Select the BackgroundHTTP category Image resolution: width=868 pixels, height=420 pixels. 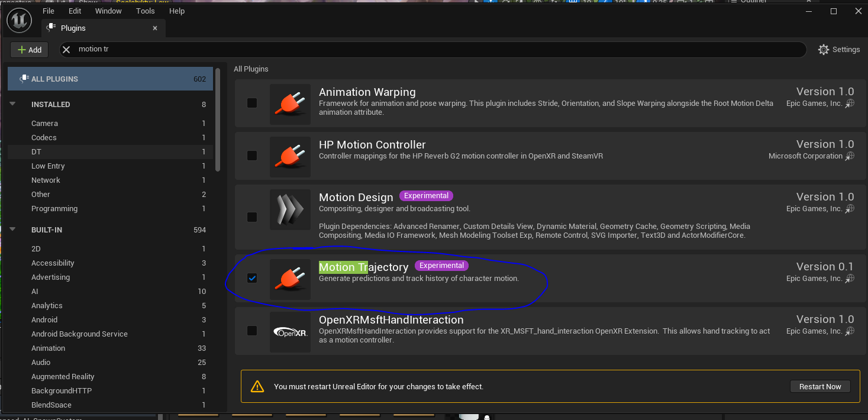[110, 390]
